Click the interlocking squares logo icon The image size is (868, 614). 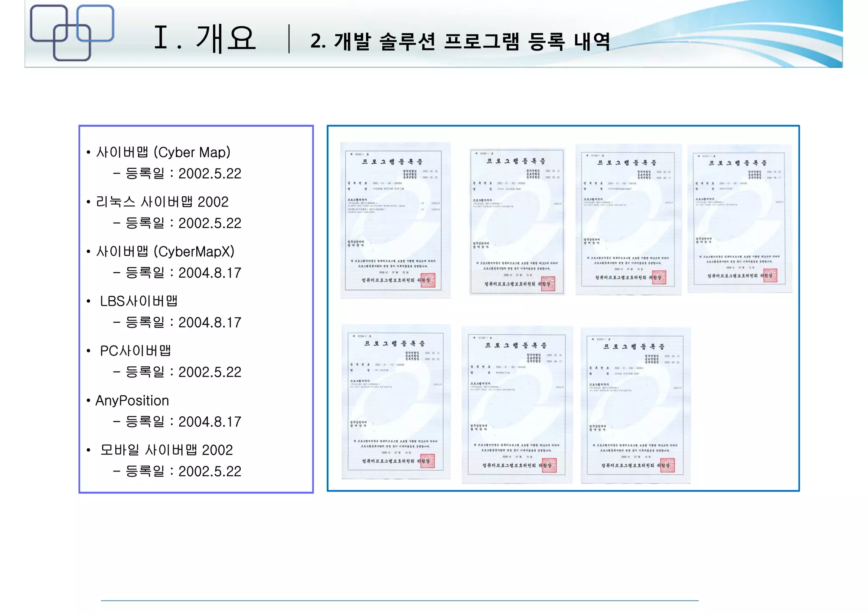(x=72, y=33)
